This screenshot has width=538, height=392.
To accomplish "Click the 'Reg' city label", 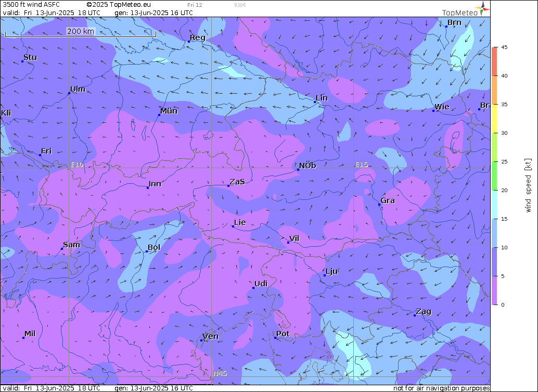I will (x=198, y=38).
